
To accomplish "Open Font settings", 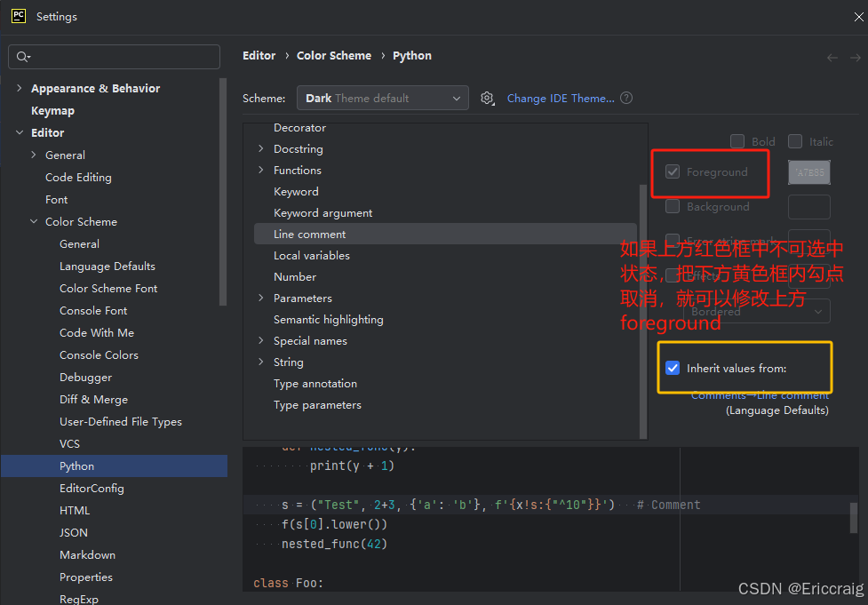I will point(57,199).
